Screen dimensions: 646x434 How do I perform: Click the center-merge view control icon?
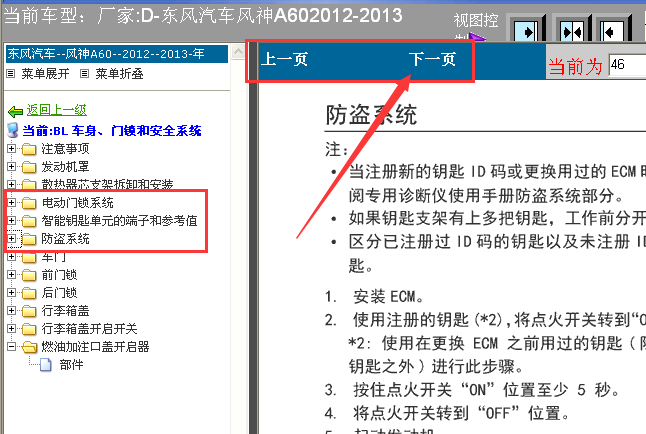click(x=572, y=31)
